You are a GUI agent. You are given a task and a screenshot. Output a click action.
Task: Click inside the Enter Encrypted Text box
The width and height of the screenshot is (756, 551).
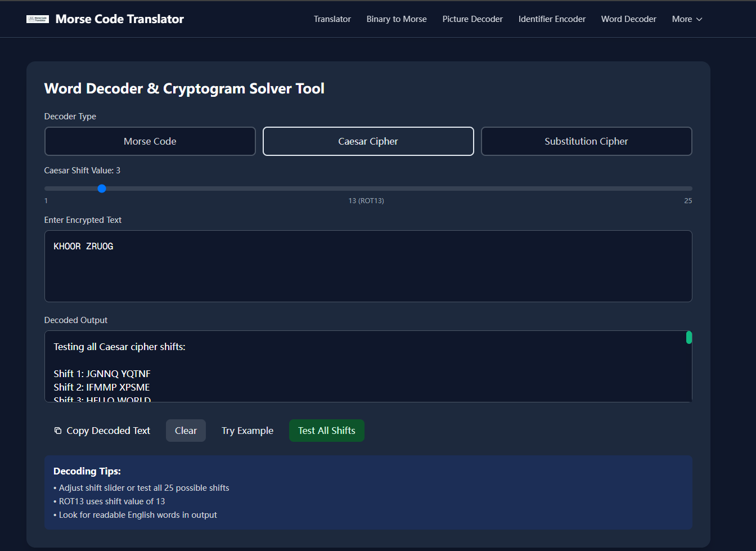(368, 266)
